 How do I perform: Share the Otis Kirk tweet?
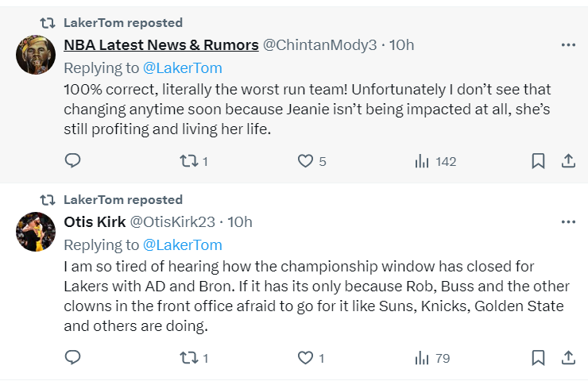pyautogui.click(x=568, y=358)
